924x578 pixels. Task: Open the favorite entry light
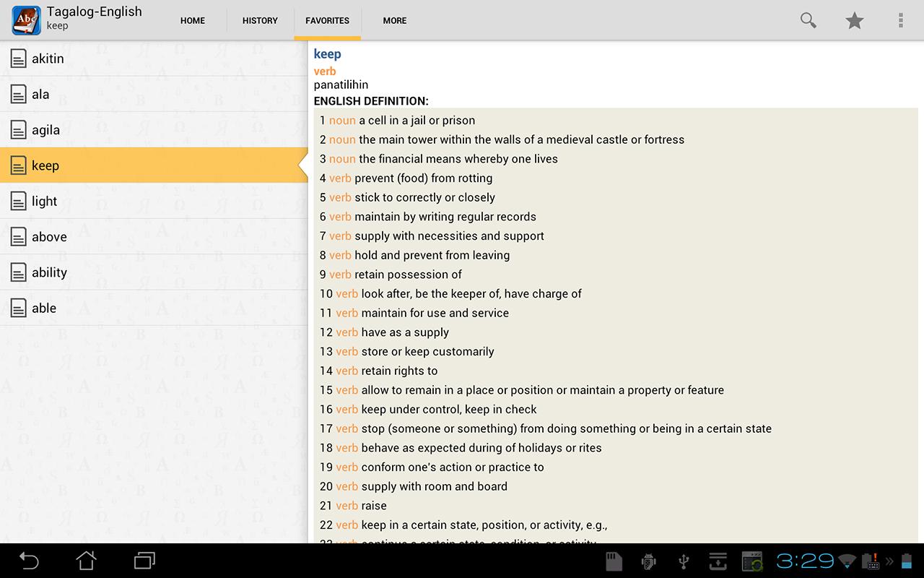point(44,202)
